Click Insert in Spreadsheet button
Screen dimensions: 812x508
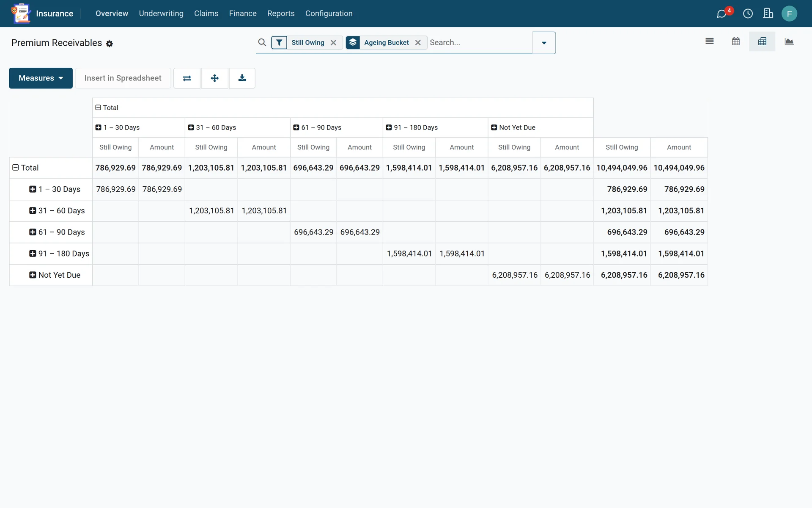pos(123,78)
